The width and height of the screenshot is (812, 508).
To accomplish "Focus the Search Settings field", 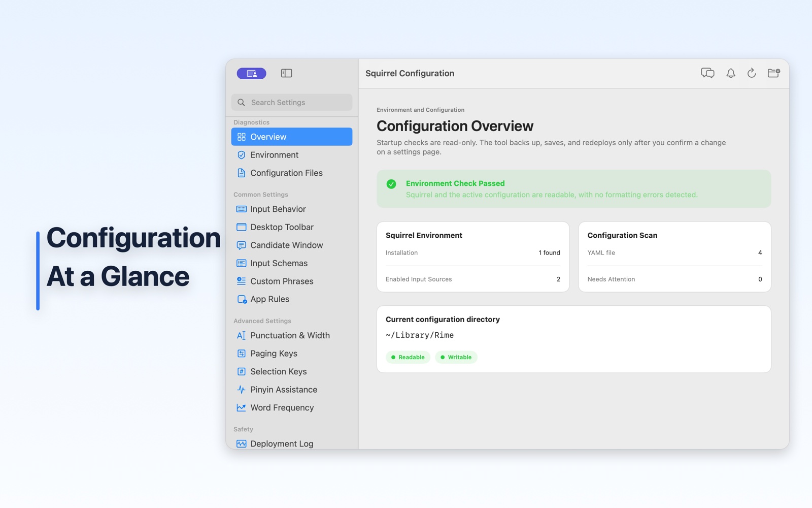I will point(292,103).
